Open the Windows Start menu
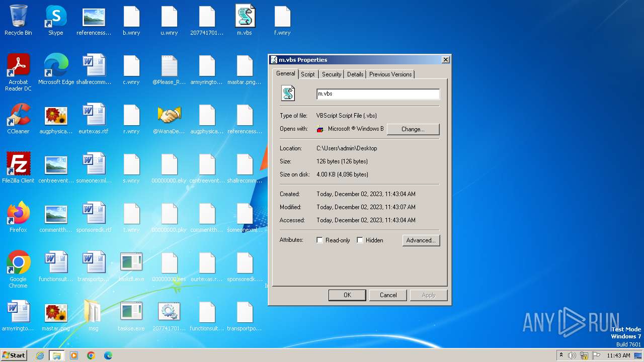 [14, 355]
